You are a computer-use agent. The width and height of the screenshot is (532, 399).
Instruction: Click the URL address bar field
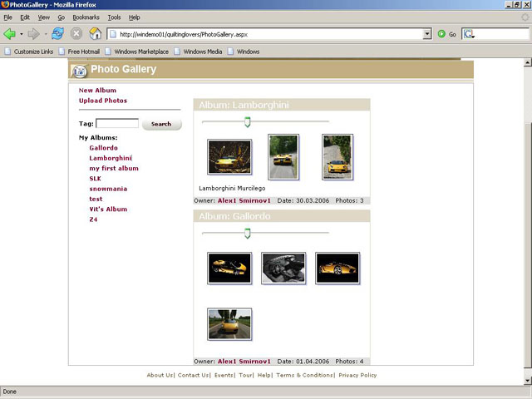tap(269, 34)
